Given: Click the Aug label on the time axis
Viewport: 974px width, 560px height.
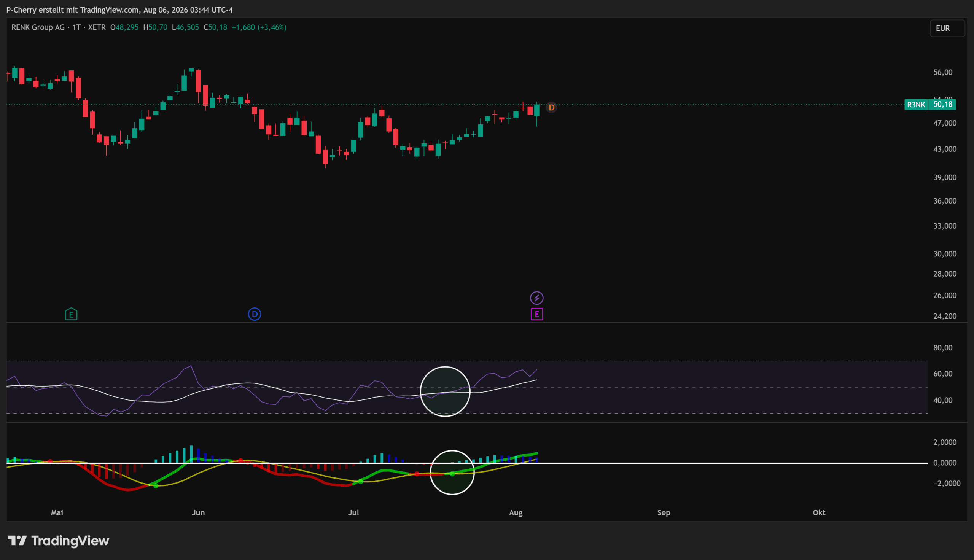Looking at the screenshot, I should (x=516, y=513).
